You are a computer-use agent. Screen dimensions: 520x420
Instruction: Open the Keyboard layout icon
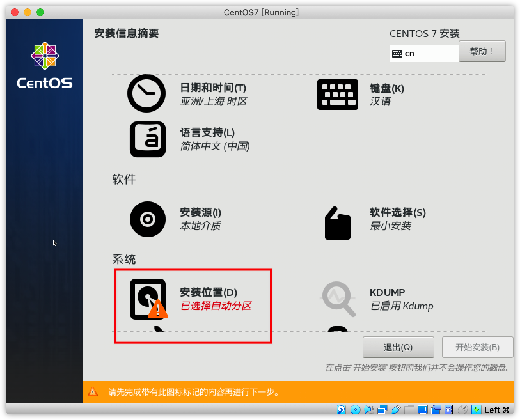337,95
